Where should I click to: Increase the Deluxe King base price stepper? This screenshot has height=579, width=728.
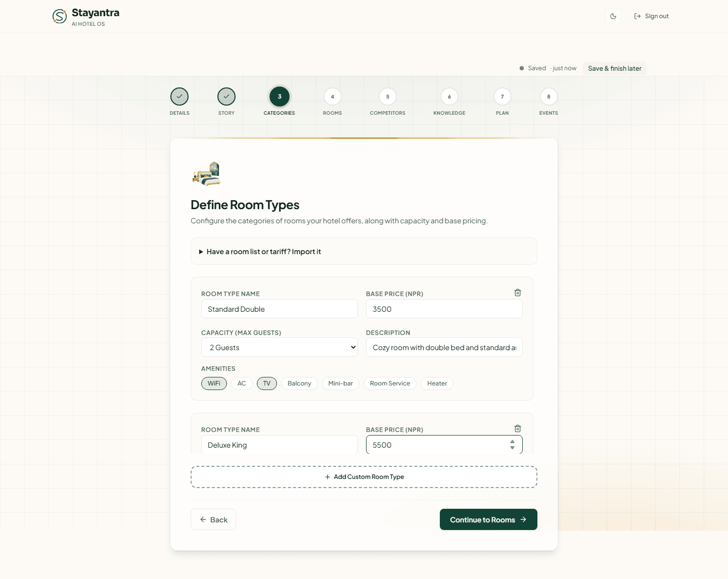[x=512, y=442]
